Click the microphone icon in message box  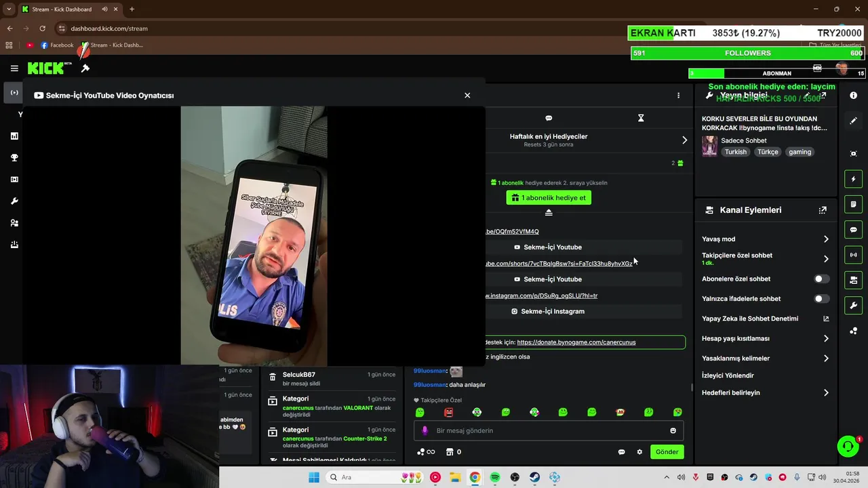(x=425, y=430)
